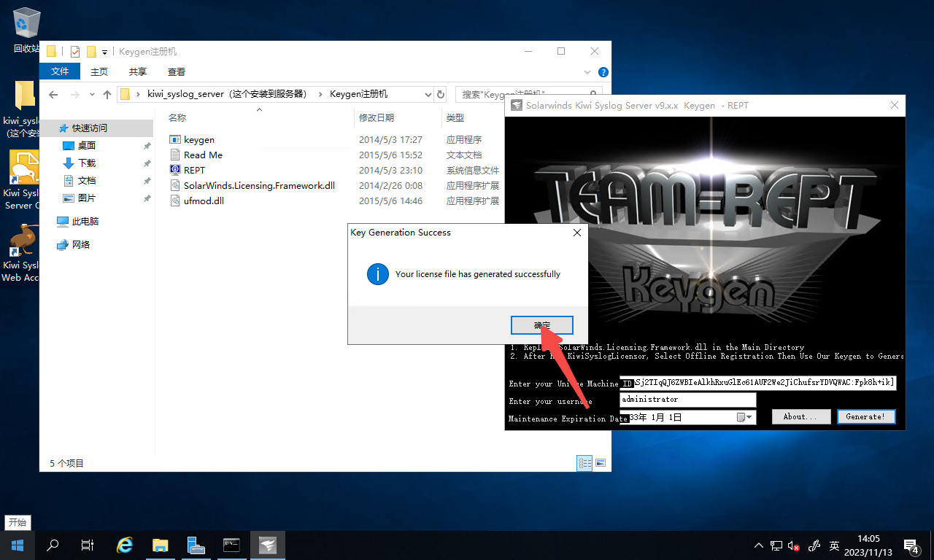Sort files by 名称 column
This screenshot has width=934, height=560.
(177, 117)
